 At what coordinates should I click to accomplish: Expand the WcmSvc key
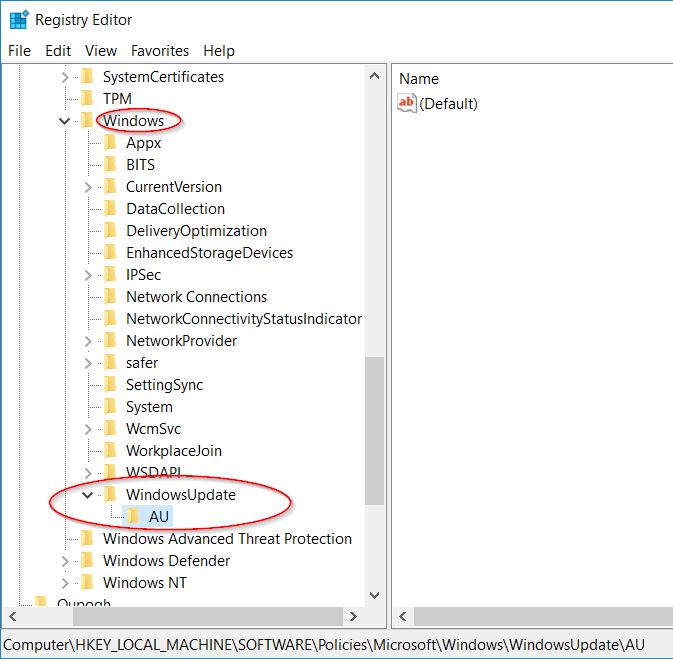coord(88,429)
